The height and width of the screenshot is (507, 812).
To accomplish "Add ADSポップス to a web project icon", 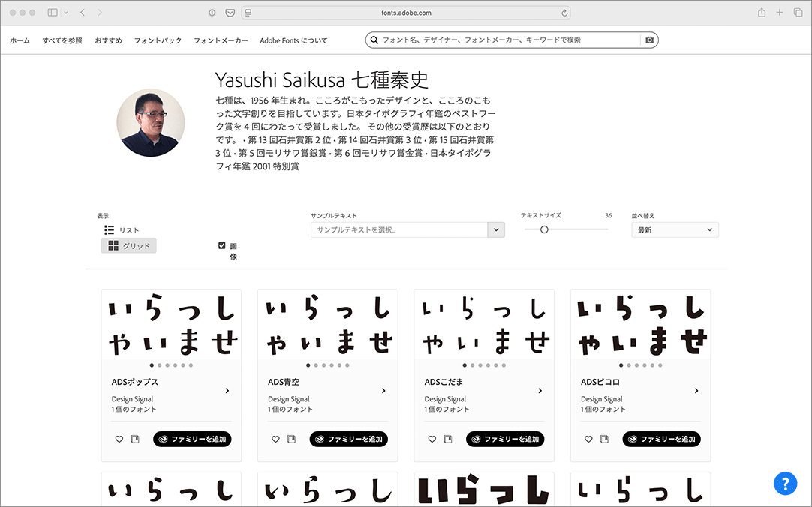I will click(x=135, y=439).
